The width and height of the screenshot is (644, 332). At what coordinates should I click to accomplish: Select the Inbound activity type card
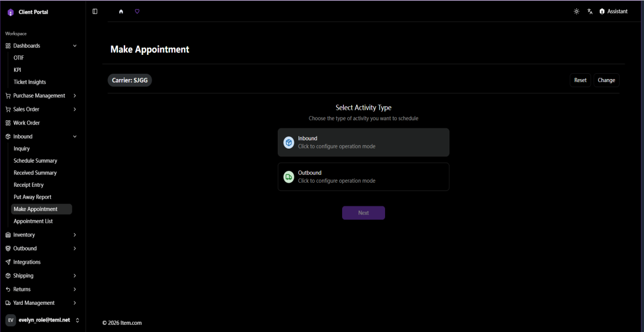click(x=363, y=143)
